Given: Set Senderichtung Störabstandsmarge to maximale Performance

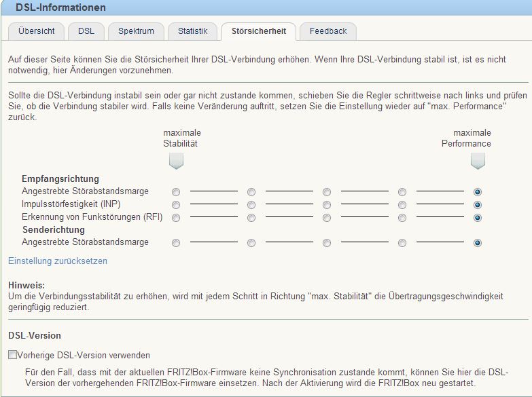Looking at the screenshot, I should [478, 243].
